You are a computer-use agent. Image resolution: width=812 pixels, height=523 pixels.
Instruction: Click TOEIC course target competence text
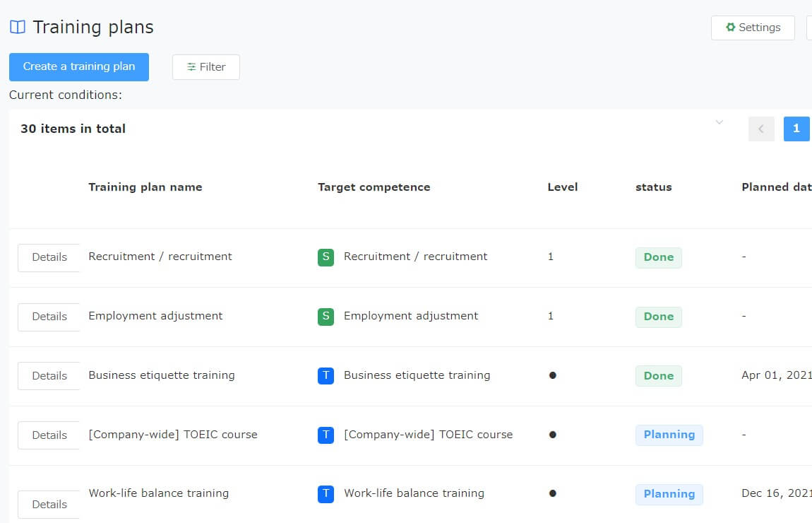tap(429, 435)
